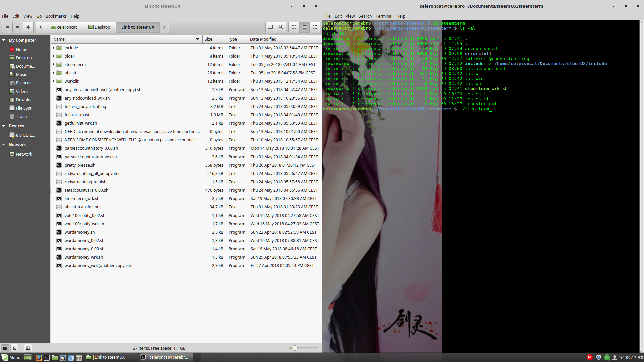The width and height of the screenshot is (644, 362).
Task: Expand the steemterm folder
Action: coord(54,64)
